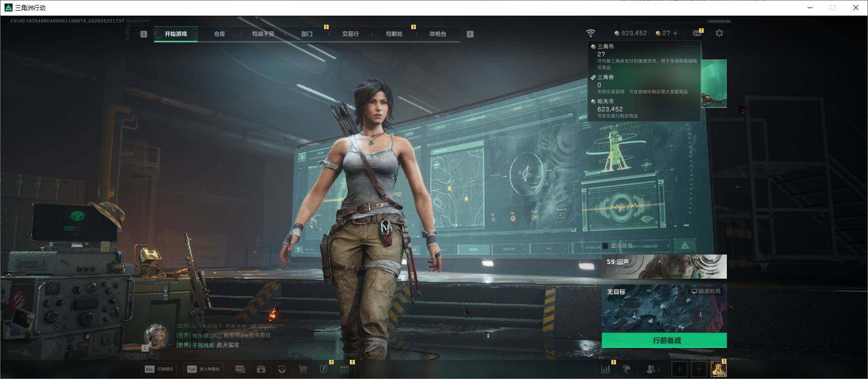Minimize the 三角洲行动 window
868x379 pixels.
coord(810,8)
